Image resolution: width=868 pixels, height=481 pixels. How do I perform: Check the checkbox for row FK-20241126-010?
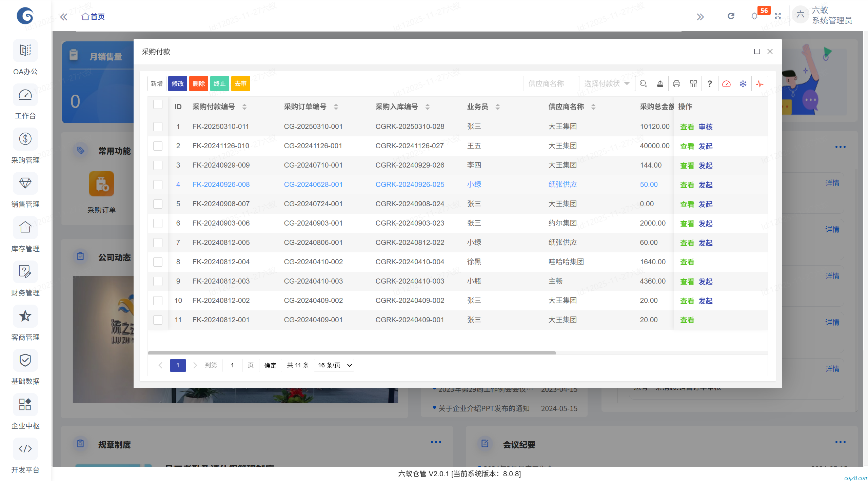(x=158, y=146)
